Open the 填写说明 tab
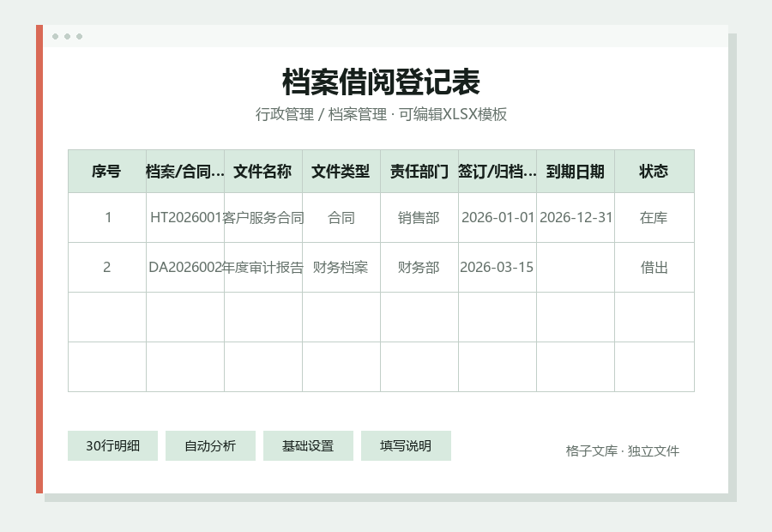This screenshot has height=532, width=772. point(406,446)
